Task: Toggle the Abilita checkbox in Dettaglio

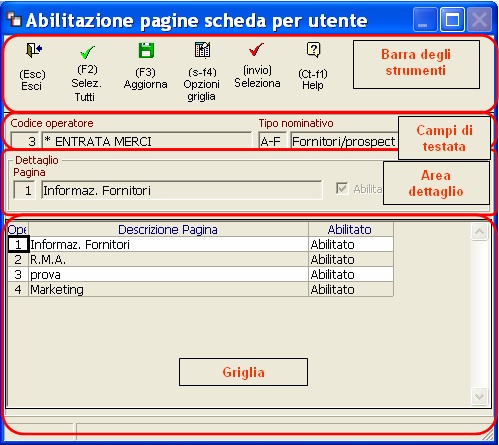Action: point(342,188)
